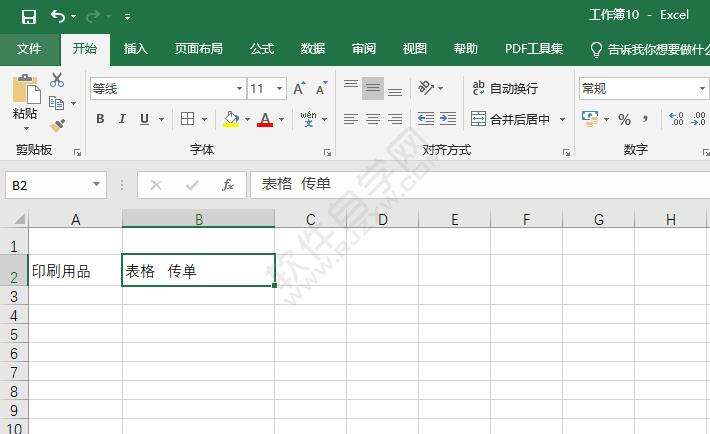Show phonetic guide wén icon
Image resolution: width=710 pixels, height=434 pixels.
coord(308,119)
